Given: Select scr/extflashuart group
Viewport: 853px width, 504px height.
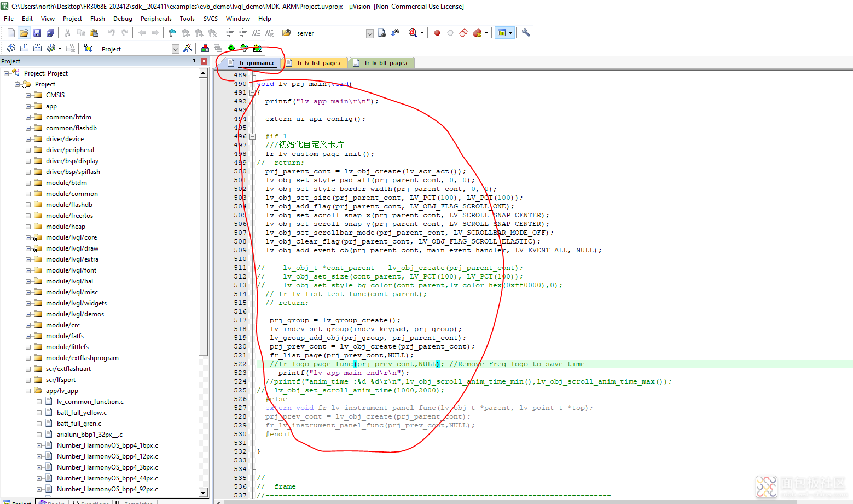Looking at the screenshot, I should (x=68, y=369).
